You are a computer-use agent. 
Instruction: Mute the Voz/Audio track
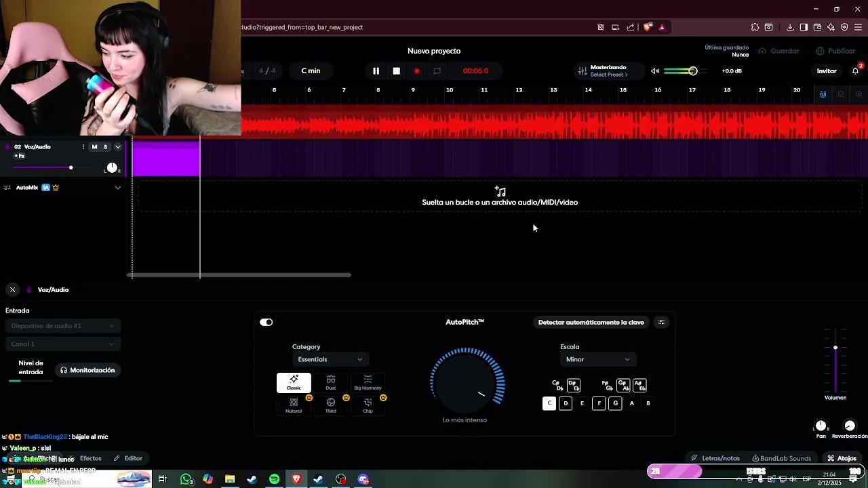click(94, 147)
